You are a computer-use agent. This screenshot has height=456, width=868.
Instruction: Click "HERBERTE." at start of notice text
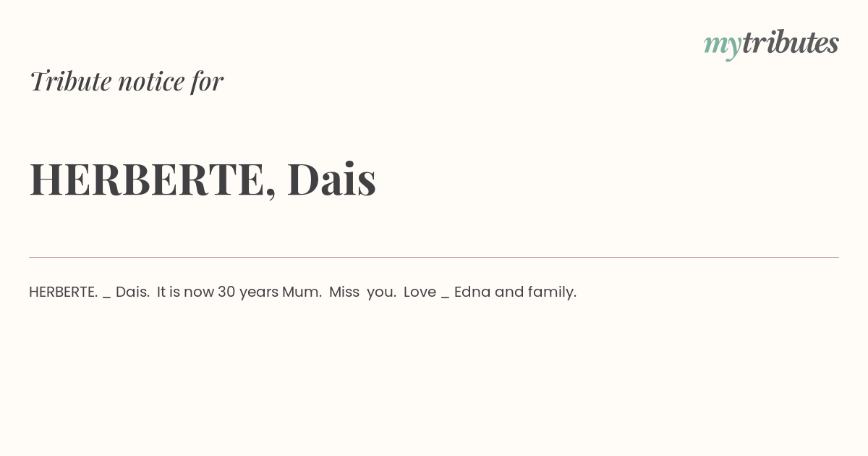pos(63,292)
